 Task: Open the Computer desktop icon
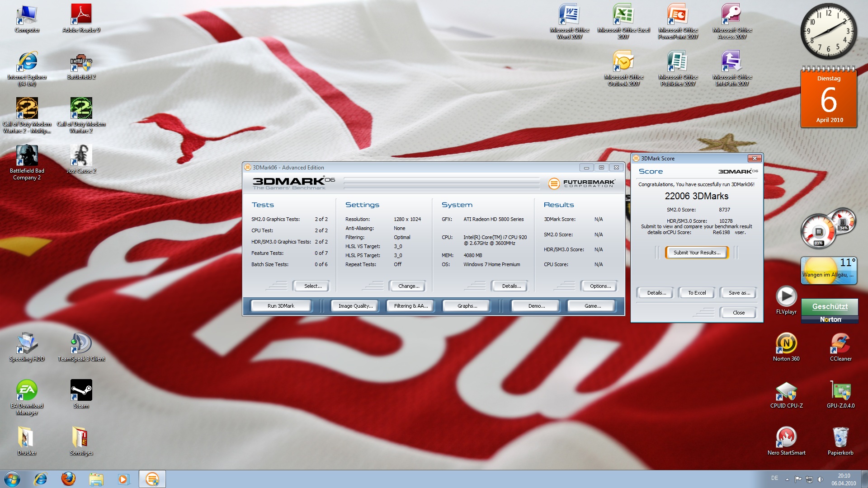pos(27,19)
